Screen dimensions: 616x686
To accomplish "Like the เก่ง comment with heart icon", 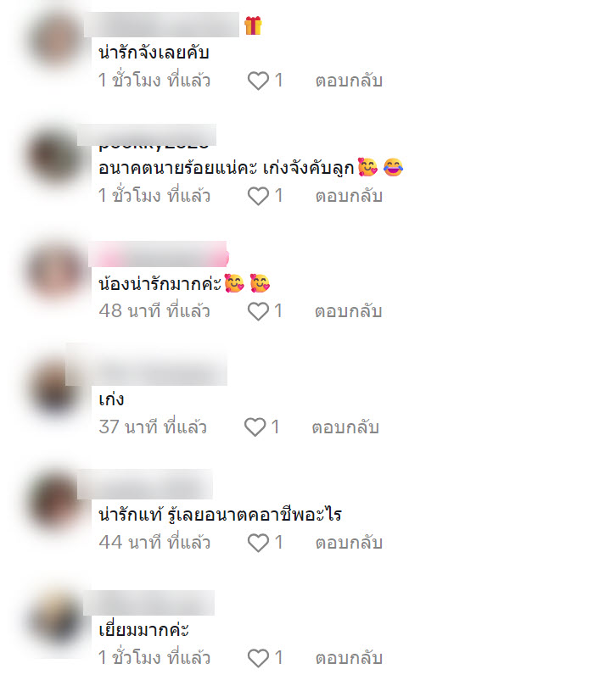I will click(x=255, y=427).
